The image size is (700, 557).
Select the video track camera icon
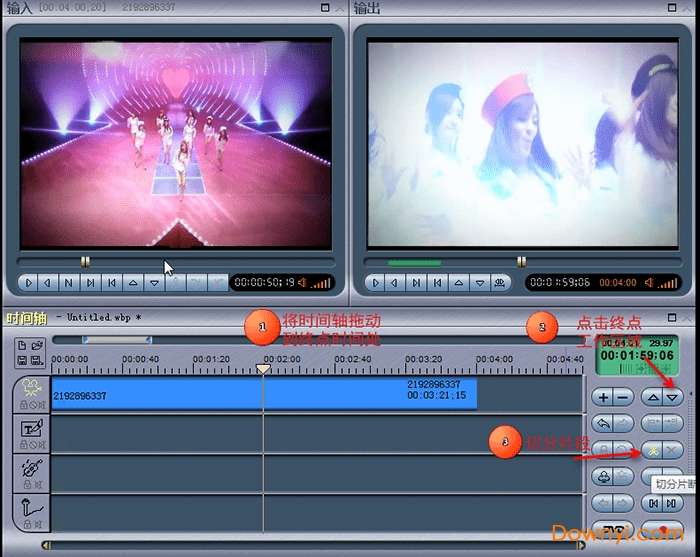coord(30,390)
